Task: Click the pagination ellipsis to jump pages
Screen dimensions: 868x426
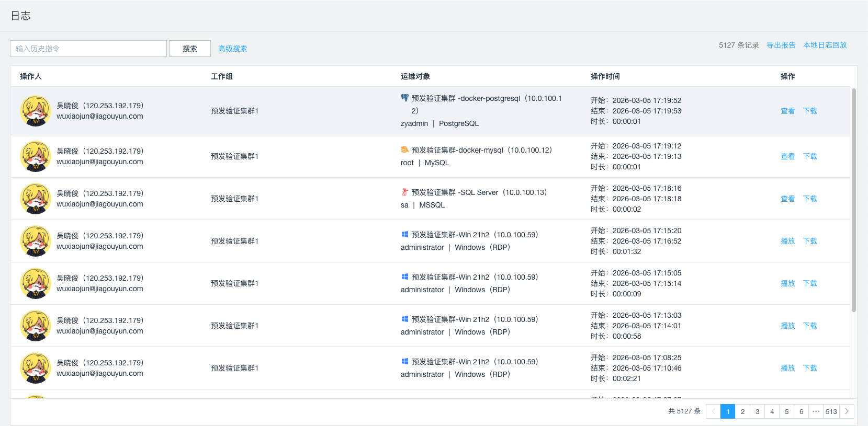Action: point(816,411)
